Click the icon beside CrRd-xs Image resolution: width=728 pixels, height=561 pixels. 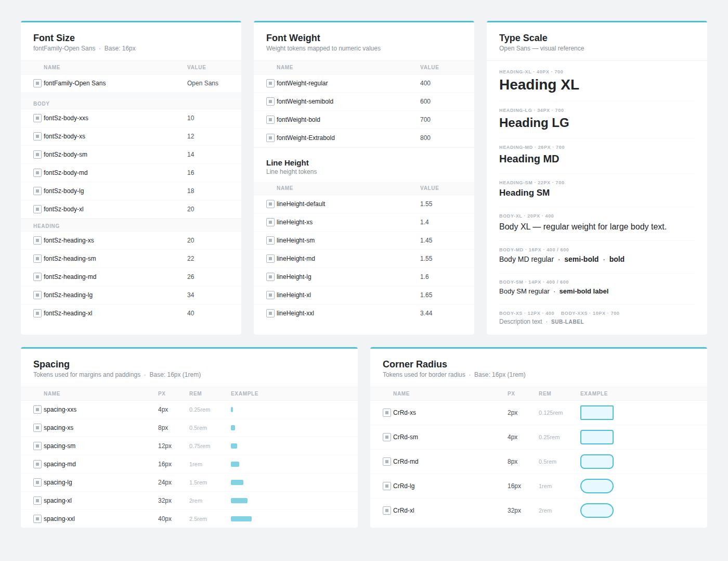(387, 413)
